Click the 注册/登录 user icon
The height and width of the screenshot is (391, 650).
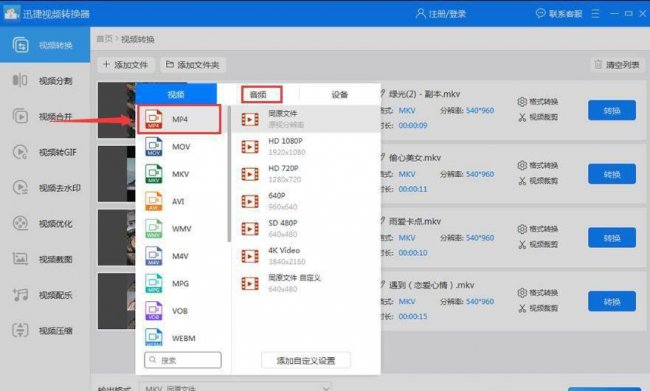point(420,13)
